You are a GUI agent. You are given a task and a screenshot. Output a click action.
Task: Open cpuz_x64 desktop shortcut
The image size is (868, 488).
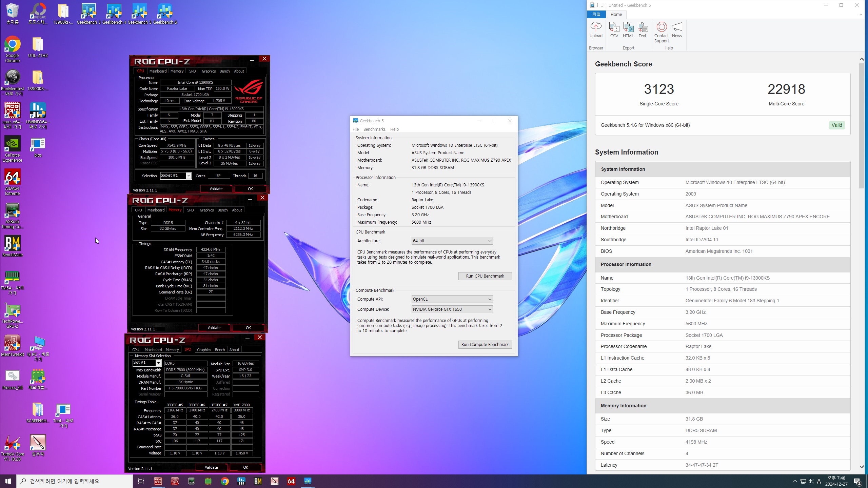click(12, 116)
